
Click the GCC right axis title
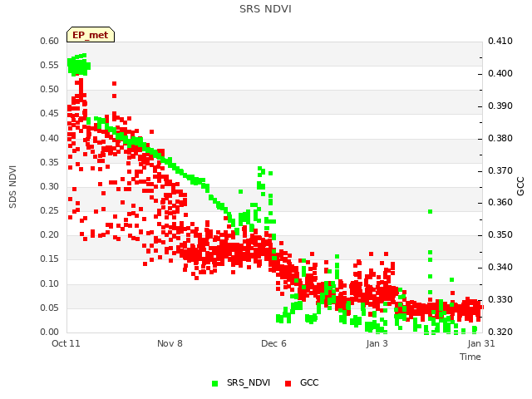point(520,186)
